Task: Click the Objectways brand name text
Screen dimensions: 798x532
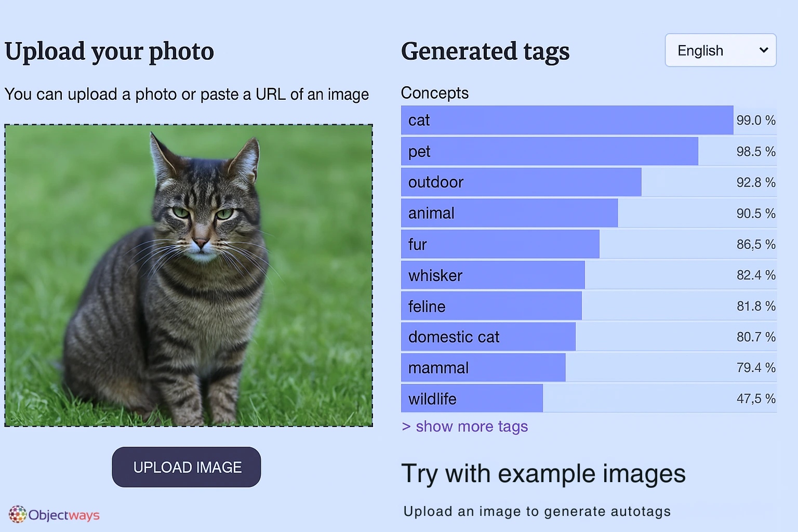Action: click(64, 515)
